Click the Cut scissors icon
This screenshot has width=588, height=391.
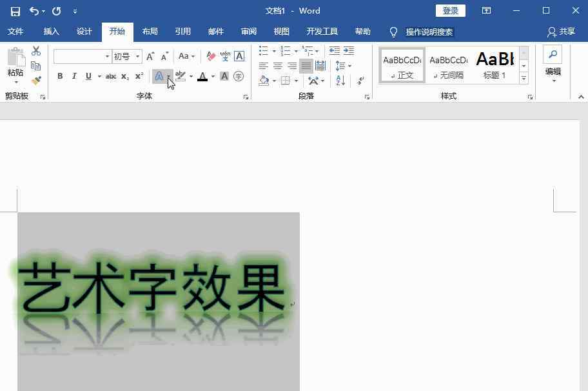pos(36,51)
